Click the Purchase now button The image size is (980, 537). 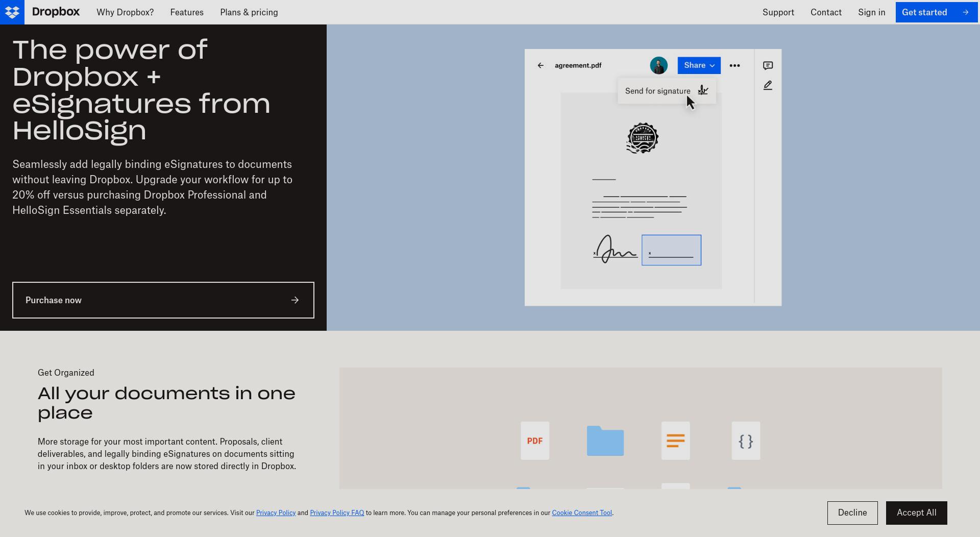coord(163,300)
